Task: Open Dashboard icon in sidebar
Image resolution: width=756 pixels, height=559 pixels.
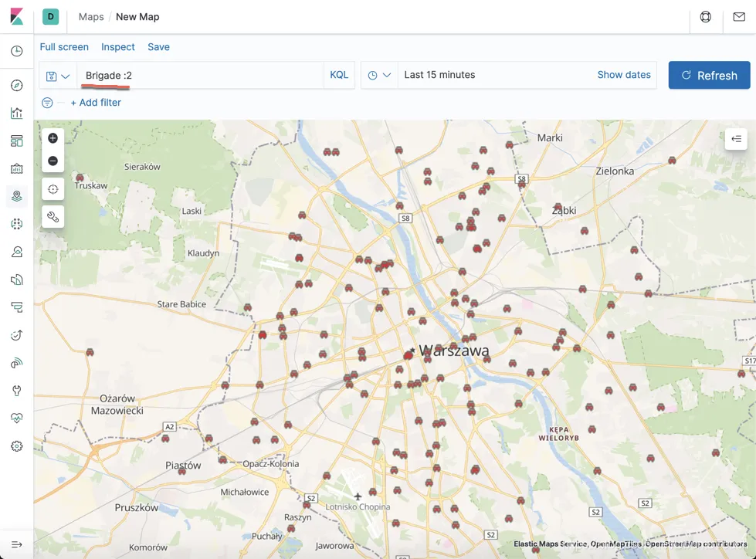Action: (x=16, y=141)
